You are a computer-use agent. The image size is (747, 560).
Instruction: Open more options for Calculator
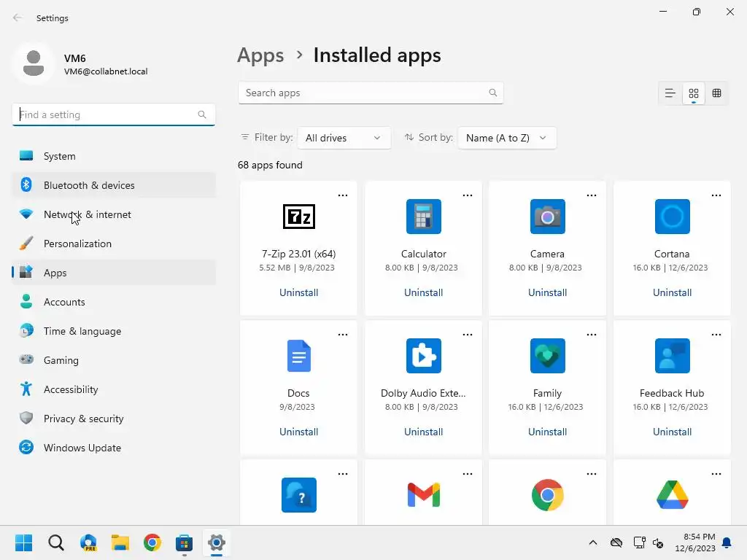click(x=468, y=195)
